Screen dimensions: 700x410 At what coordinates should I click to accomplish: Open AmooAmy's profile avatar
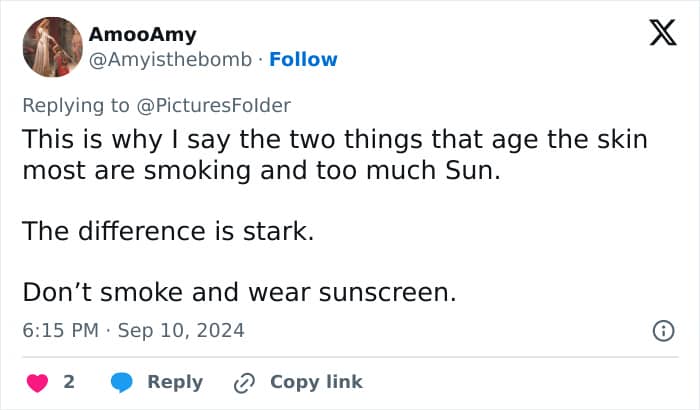(x=52, y=46)
